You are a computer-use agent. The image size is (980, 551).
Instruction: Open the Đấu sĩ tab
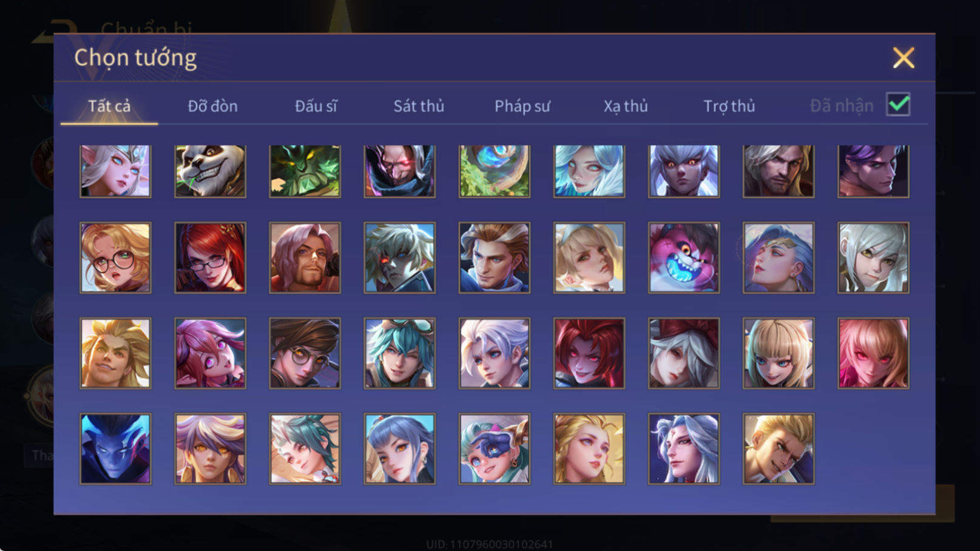(316, 106)
